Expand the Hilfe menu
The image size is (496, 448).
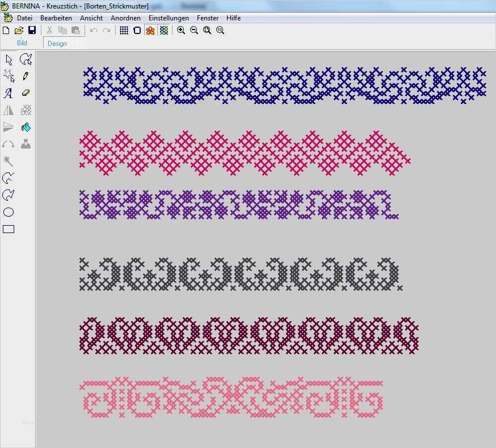point(233,18)
